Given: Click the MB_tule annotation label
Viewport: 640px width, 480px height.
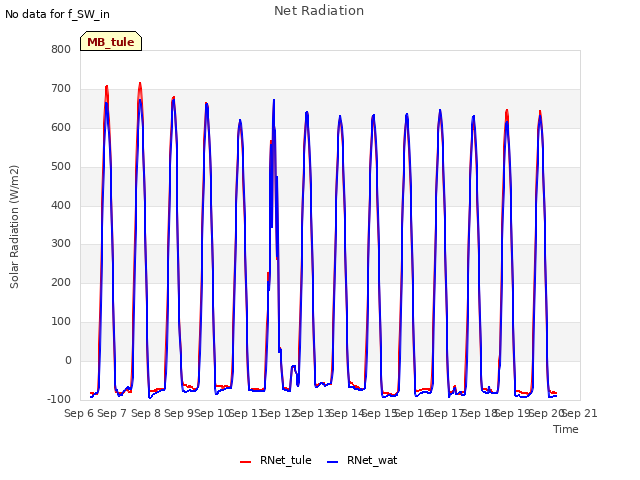Looking at the screenshot, I should (x=111, y=41).
